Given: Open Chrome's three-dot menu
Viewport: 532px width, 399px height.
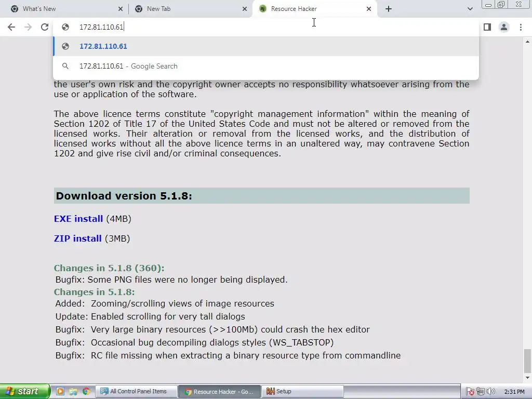Looking at the screenshot, I should (x=521, y=27).
